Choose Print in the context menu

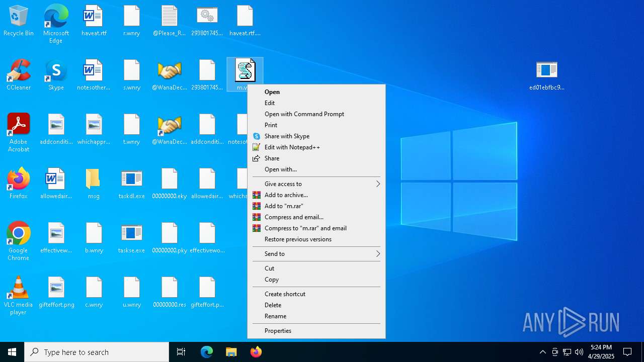coord(316,125)
